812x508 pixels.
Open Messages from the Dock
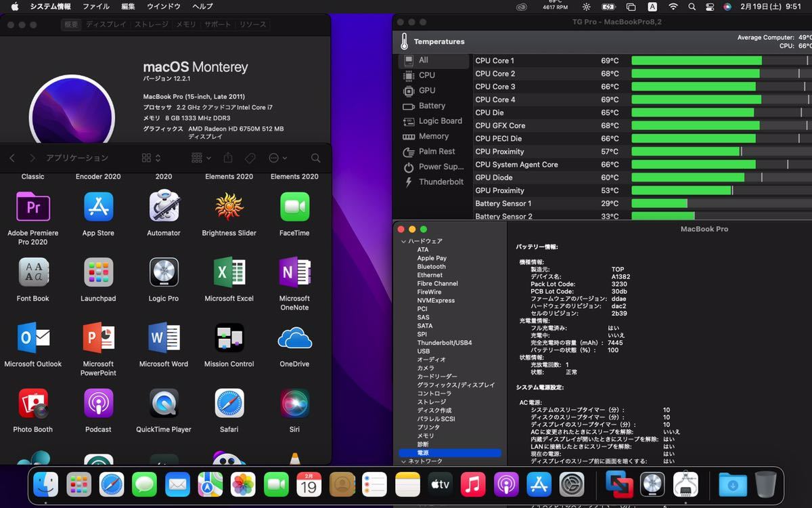(144, 484)
